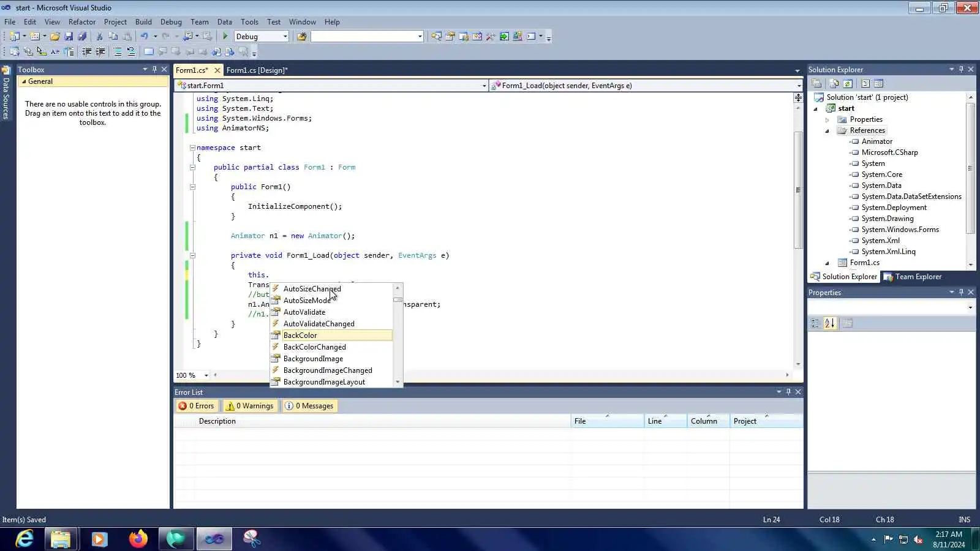Open Firefox from the taskbar
This screenshot has height=551, width=980.
tap(138, 539)
